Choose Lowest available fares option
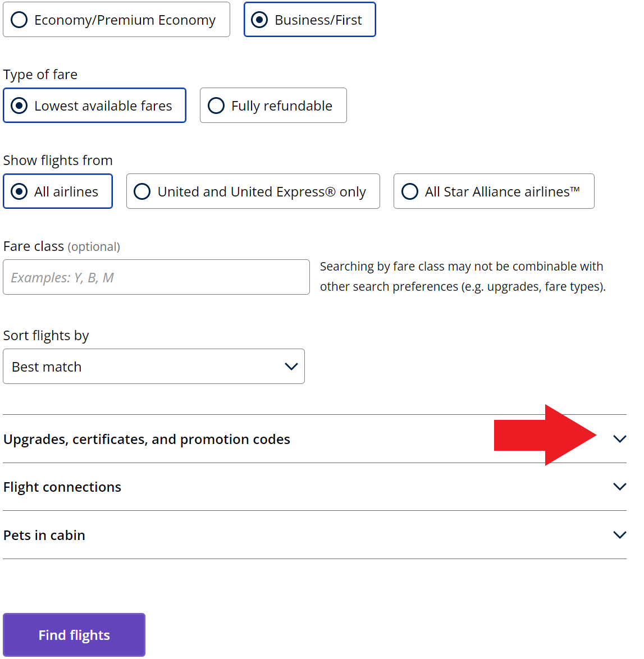 [94, 106]
